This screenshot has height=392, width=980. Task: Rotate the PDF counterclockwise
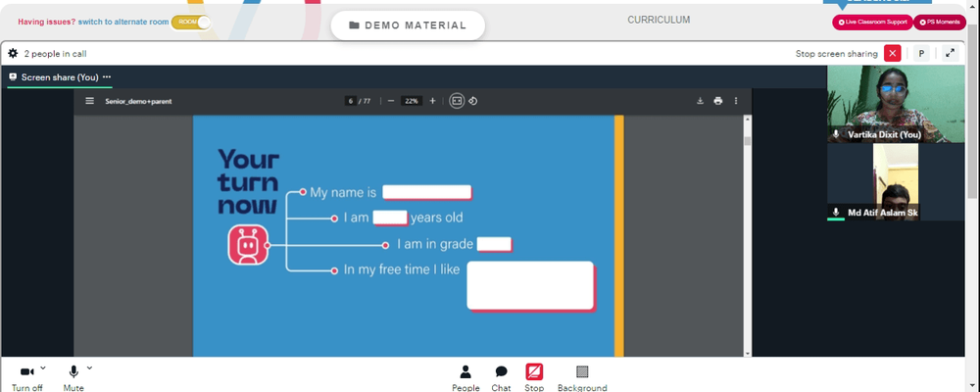[473, 101]
